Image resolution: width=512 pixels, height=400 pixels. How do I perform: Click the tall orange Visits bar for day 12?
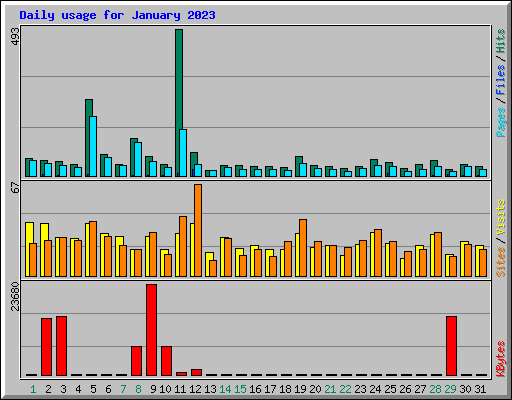[x=198, y=230]
